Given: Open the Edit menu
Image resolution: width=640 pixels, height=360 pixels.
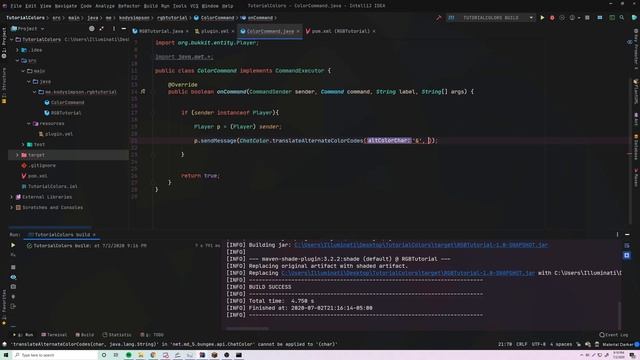Looking at the screenshot, I should pyautogui.click(x=31, y=6).
